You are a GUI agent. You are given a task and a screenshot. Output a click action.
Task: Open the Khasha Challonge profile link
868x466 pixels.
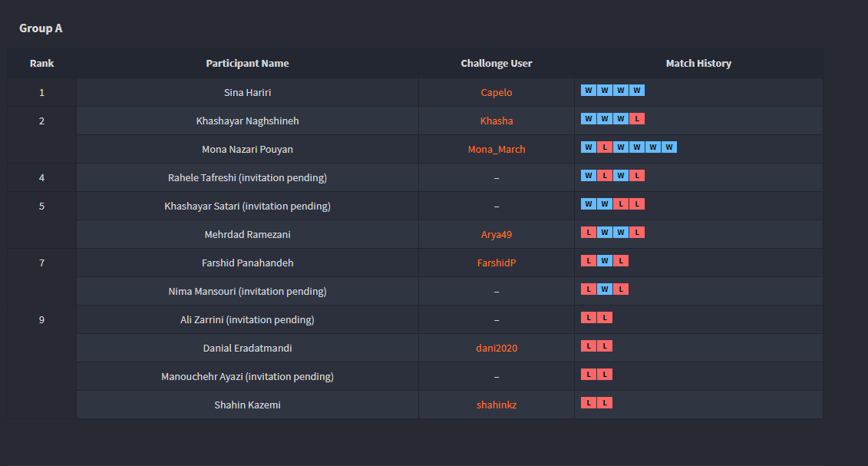coord(497,121)
